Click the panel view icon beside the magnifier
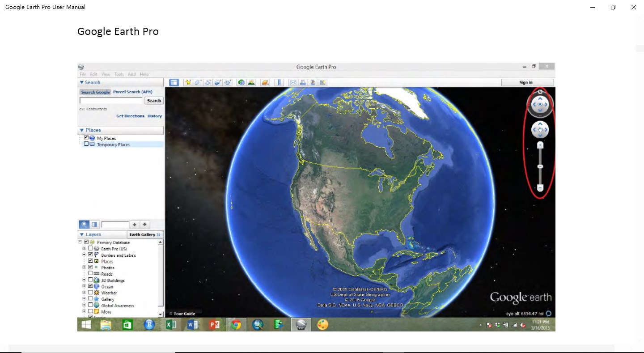The width and height of the screenshot is (644, 353). click(x=94, y=225)
